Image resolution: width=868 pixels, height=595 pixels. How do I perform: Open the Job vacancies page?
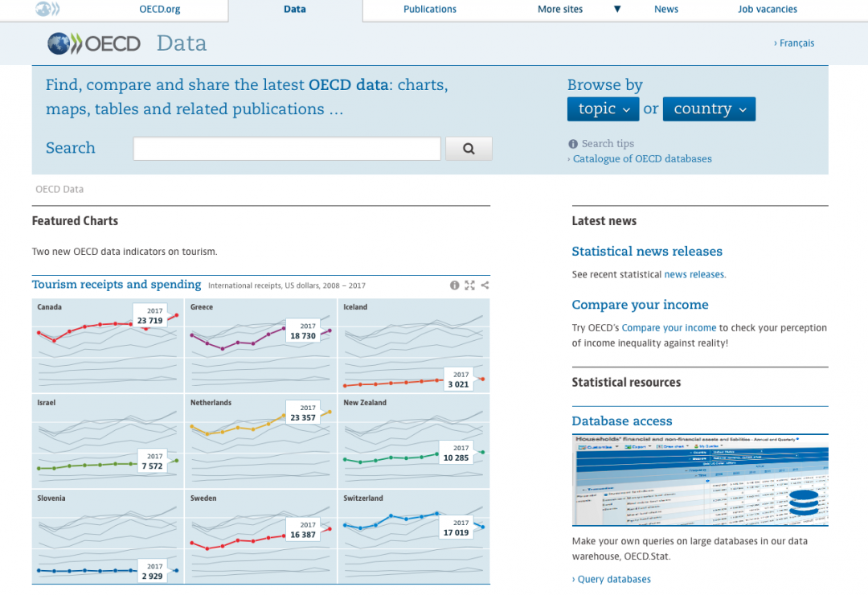(767, 10)
